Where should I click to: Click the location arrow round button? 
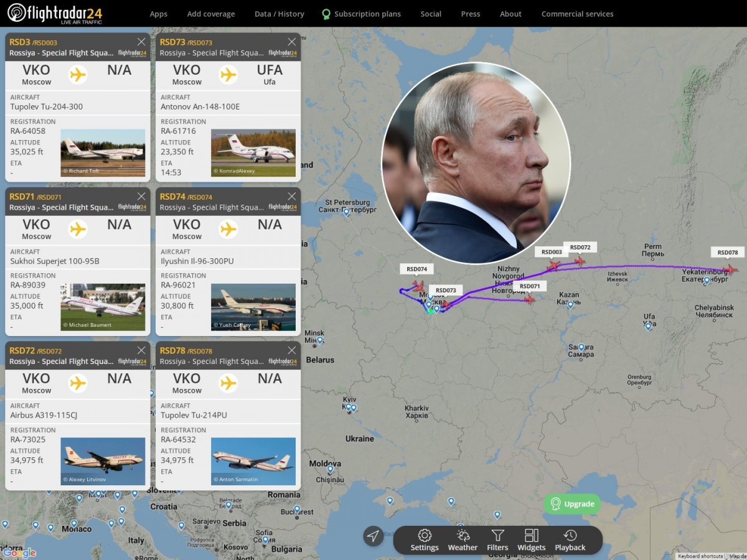click(373, 536)
